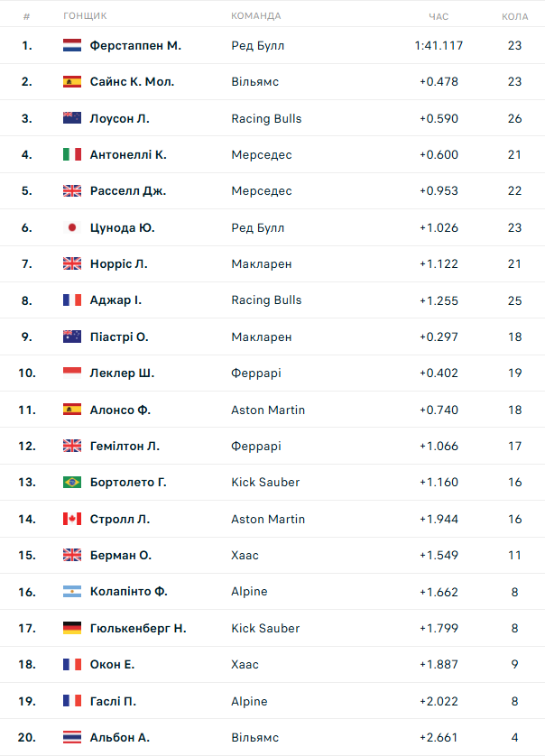Open driver Сайнс К. Мол. name link

pos(132,81)
